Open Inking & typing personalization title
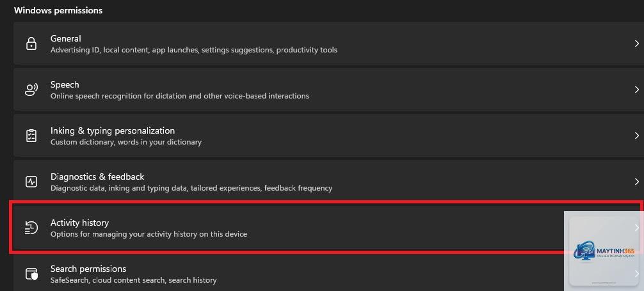Screen dimensions: 644x291 (x=113, y=130)
